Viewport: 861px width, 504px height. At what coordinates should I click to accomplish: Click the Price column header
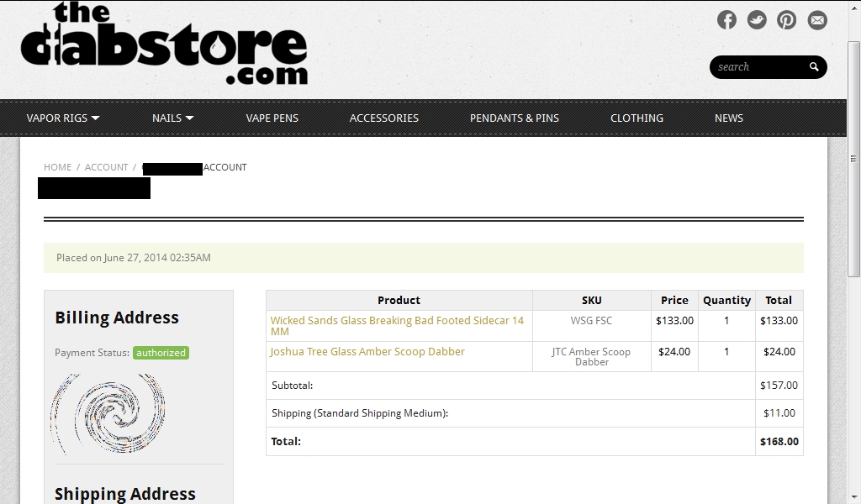(x=674, y=301)
